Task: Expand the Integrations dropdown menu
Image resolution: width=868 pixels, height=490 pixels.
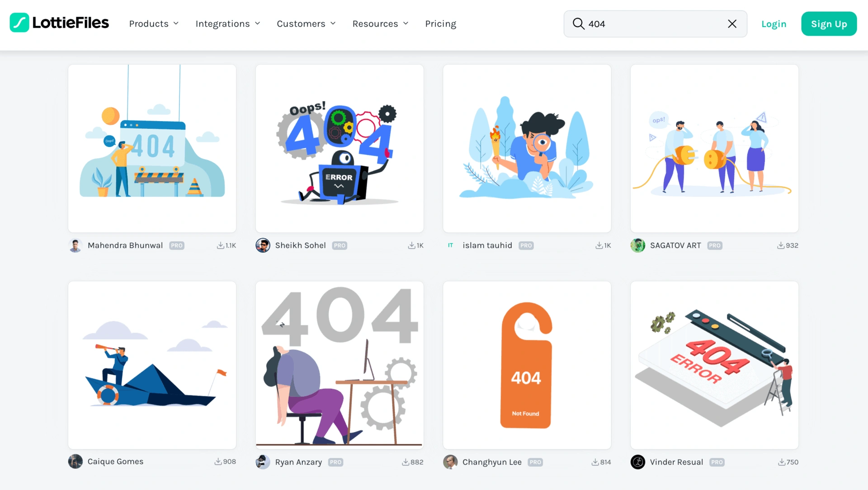Action: 228,24
